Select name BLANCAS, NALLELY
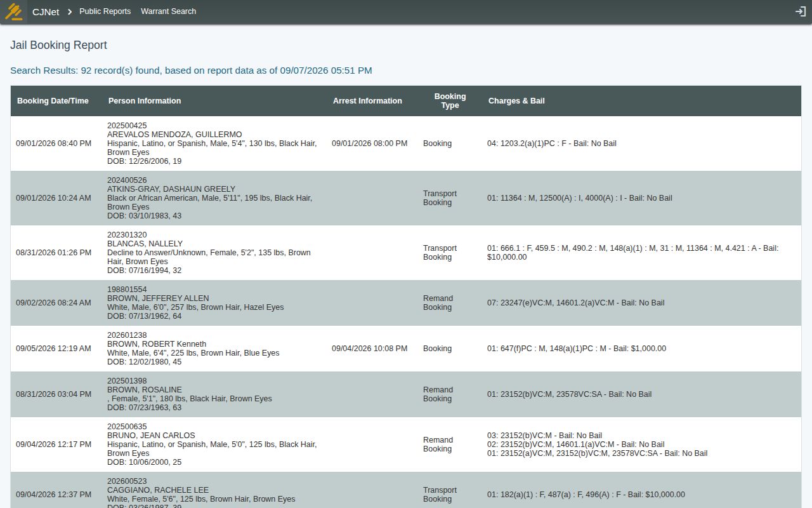Image resolution: width=812 pixels, height=508 pixels. 145,244
